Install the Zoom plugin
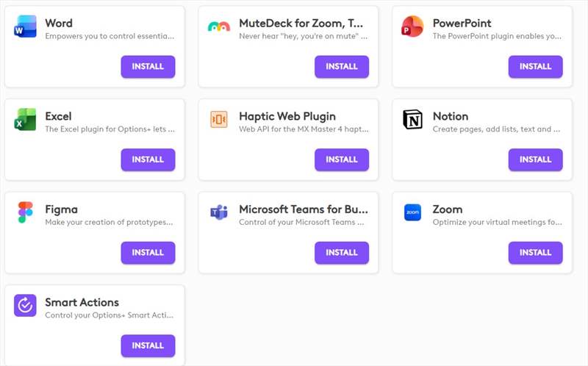 coord(536,253)
